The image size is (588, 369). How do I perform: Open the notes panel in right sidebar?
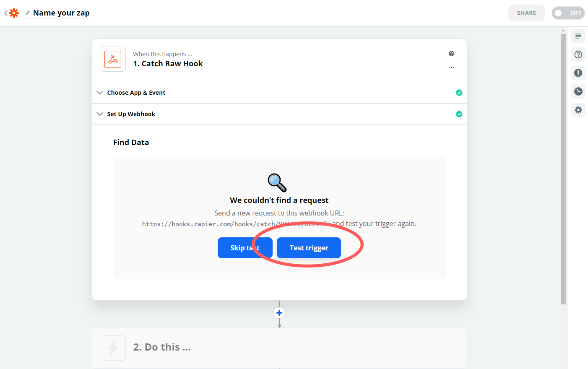pyautogui.click(x=578, y=36)
